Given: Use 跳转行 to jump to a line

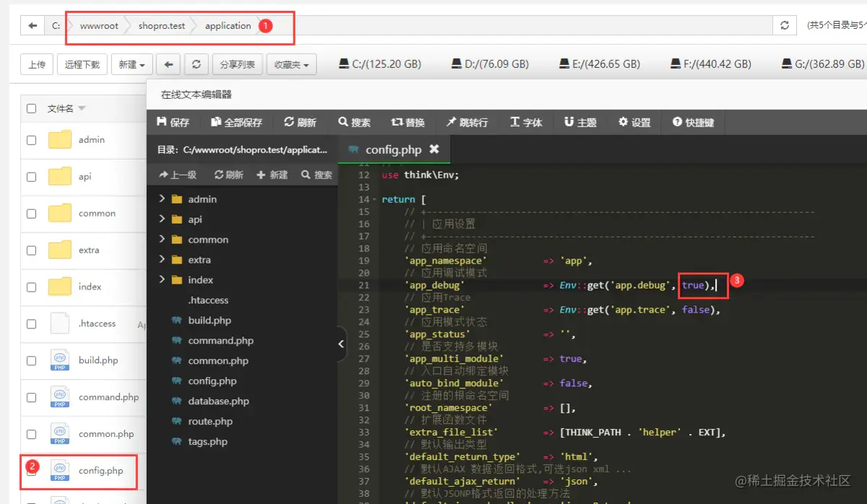Looking at the screenshot, I should pos(467,122).
